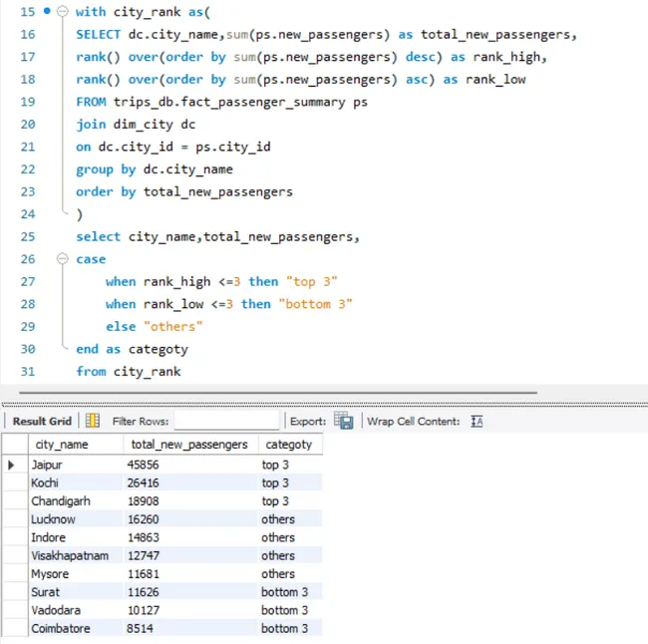Select the Kochi cell in results
648x644 pixels.
pos(46,483)
